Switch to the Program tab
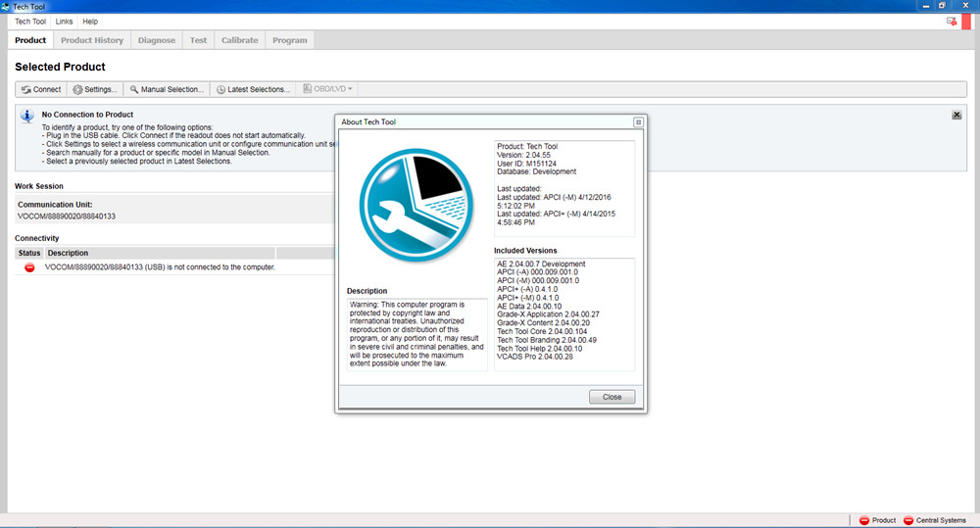The width and height of the screenshot is (980, 528). point(289,40)
